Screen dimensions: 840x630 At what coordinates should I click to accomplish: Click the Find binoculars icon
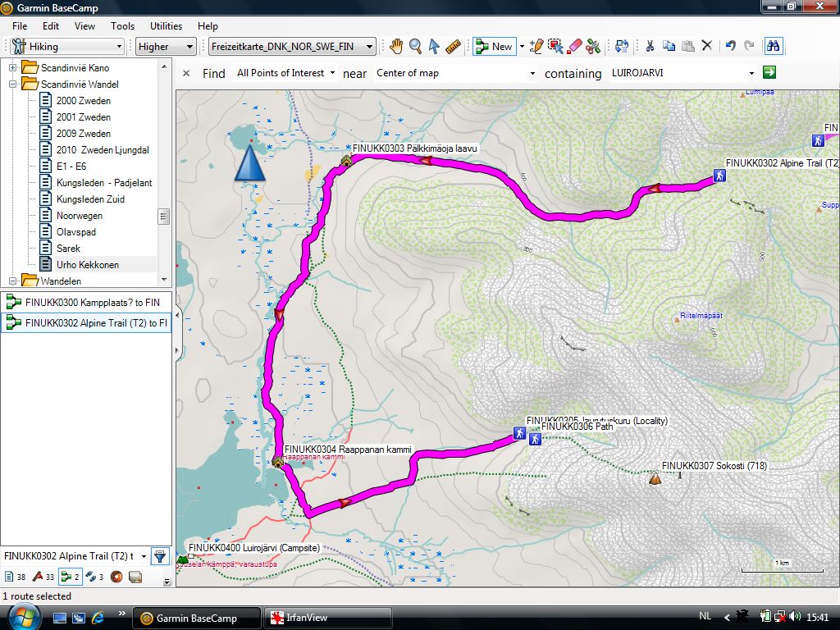(x=773, y=47)
